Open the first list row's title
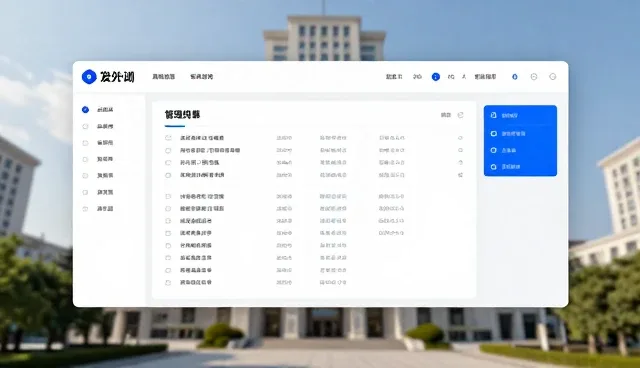The height and width of the screenshot is (368, 640). [x=202, y=138]
